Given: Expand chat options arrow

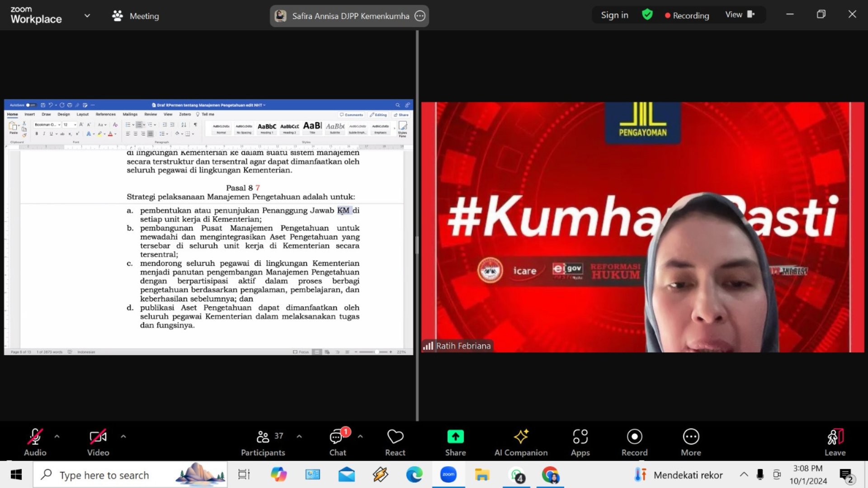Looking at the screenshot, I should 360,436.
